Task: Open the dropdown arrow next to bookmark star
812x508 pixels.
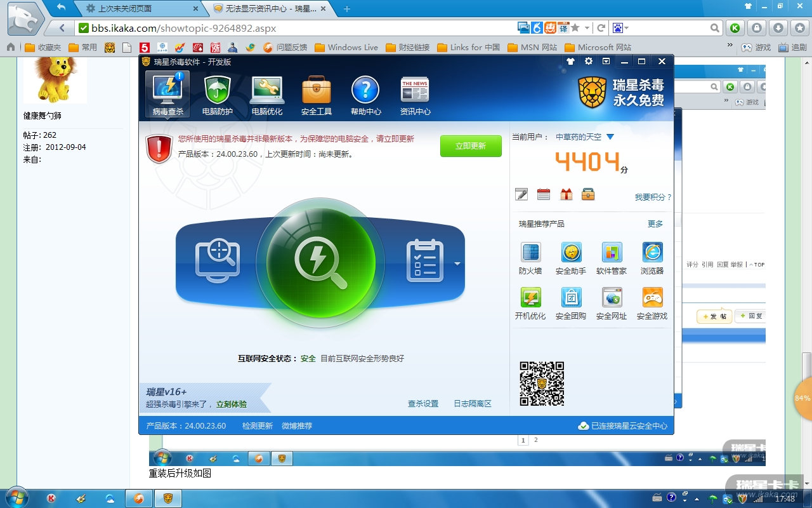Action: (587, 28)
